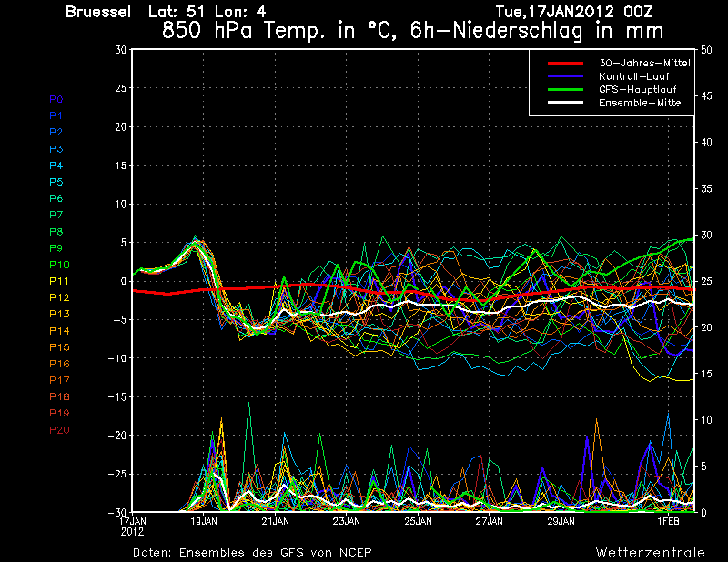
Task: Select the P5 ensemble member label
Action: click(56, 182)
